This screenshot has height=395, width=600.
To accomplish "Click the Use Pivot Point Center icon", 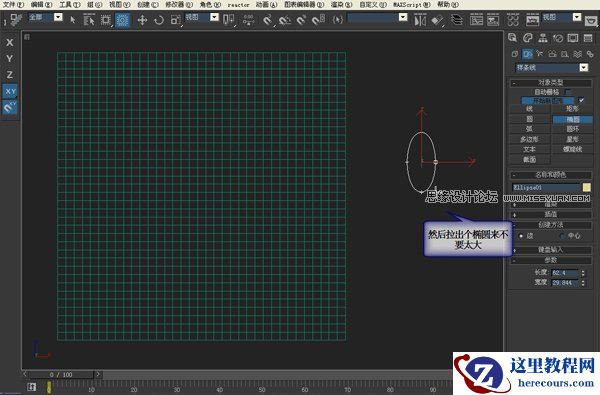I will [x=228, y=20].
